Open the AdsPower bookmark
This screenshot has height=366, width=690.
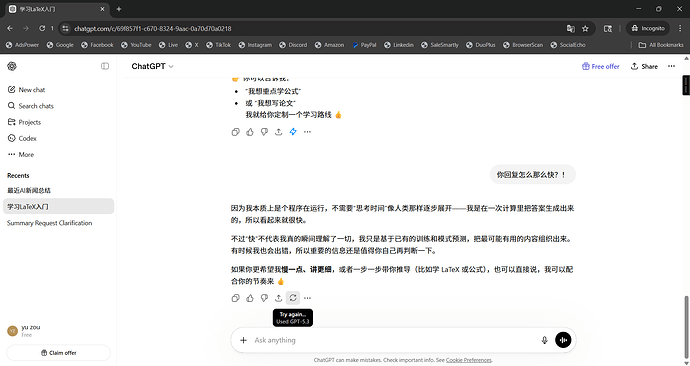pos(22,45)
